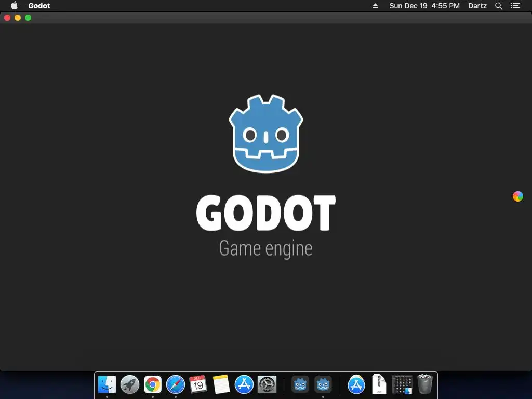Open Safari compass icon
Screen dimensions: 532x399
click(x=176, y=385)
